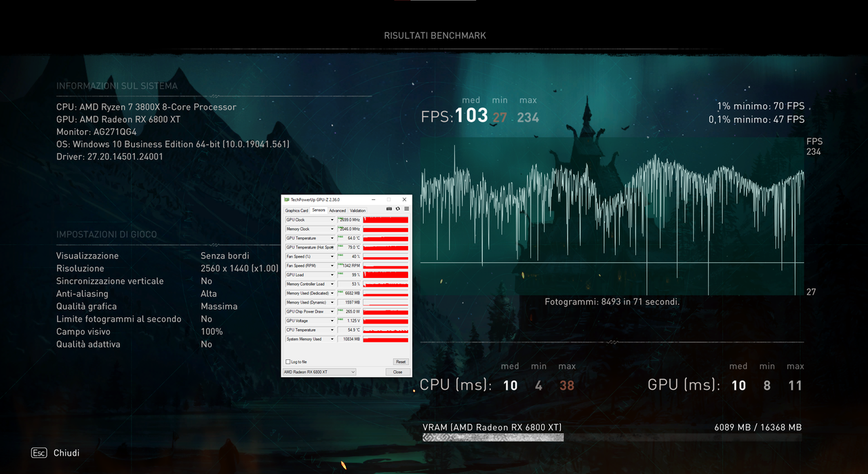
Task: Open the Fan Speed (%) sensor dropdown
Action: point(332,256)
